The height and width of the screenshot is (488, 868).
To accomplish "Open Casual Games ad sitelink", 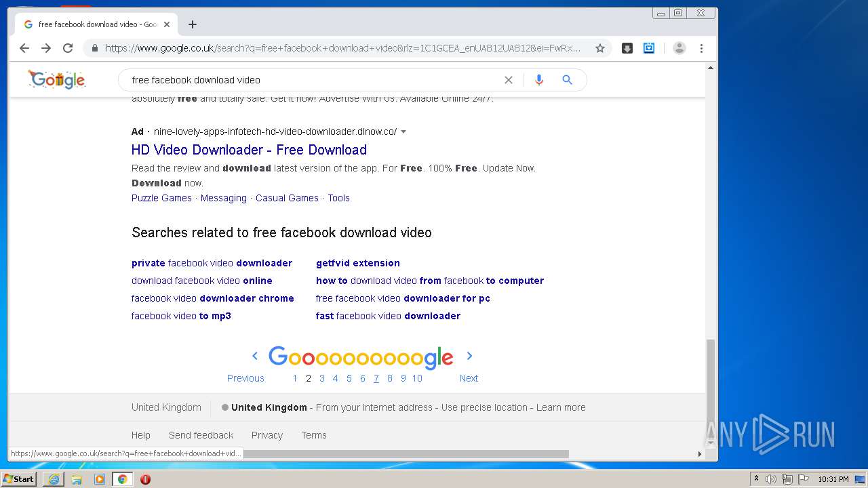I will (287, 198).
